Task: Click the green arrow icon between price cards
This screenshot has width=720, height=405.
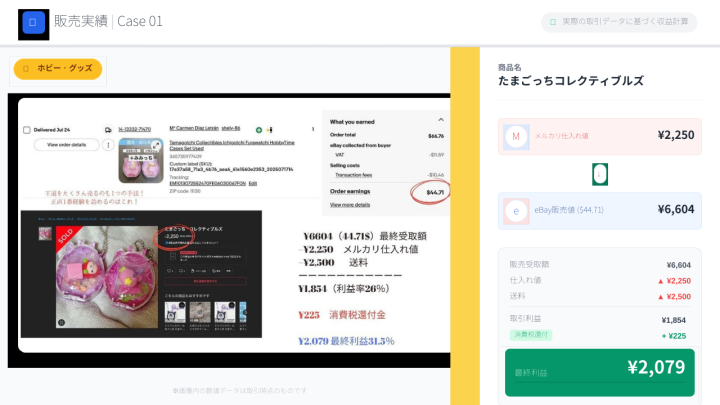Action: point(599,174)
